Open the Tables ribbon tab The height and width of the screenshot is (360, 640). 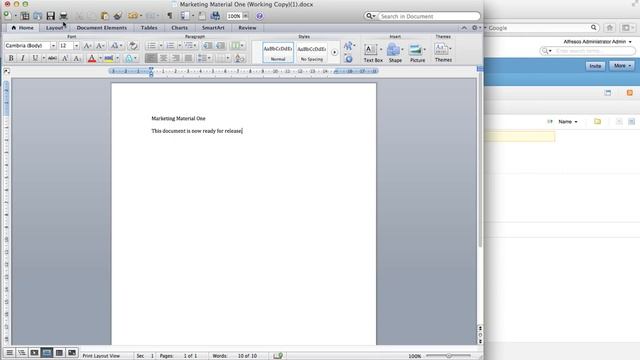click(149, 28)
